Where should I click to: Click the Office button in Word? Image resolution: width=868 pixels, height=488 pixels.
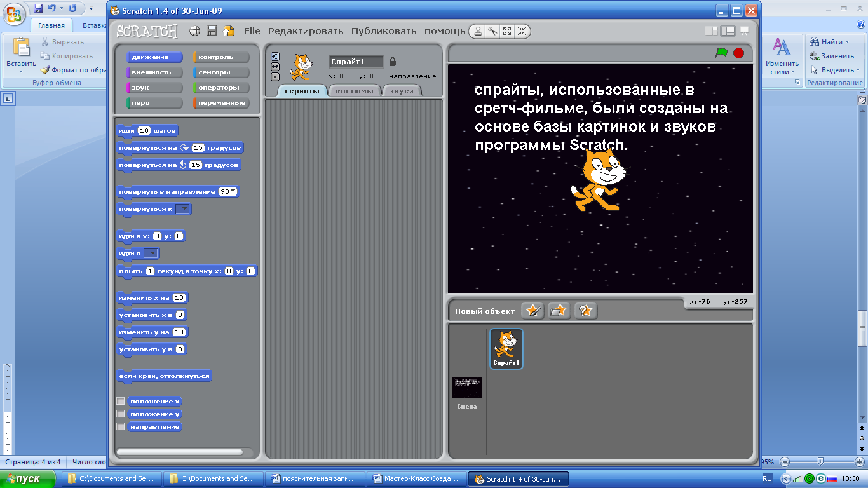tap(13, 15)
